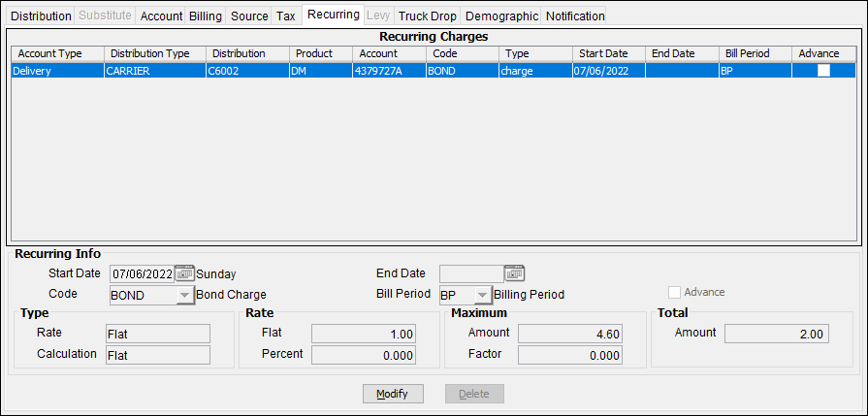This screenshot has height=416, width=868.
Task: Go to the Truck Drop tab
Action: [x=427, y=16]
